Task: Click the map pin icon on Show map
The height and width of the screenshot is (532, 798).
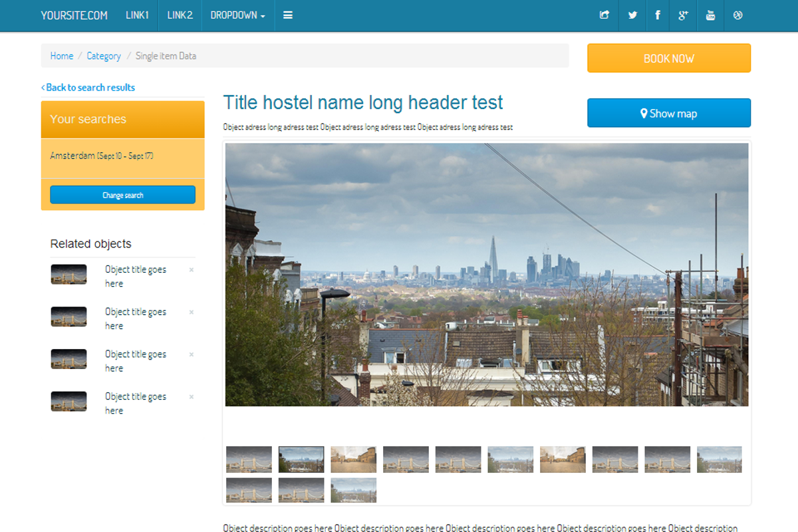Action: click(x=642, y=113)
